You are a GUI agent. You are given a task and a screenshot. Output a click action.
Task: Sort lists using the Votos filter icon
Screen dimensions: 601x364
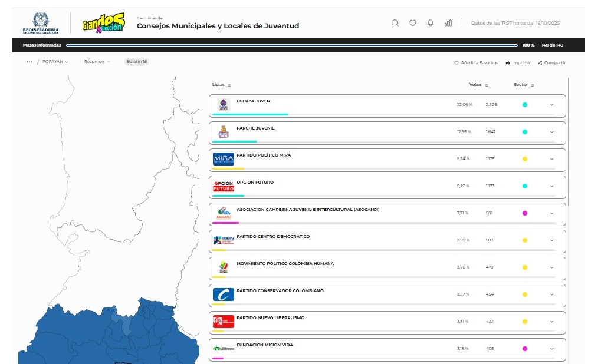(x=487, y=85)
